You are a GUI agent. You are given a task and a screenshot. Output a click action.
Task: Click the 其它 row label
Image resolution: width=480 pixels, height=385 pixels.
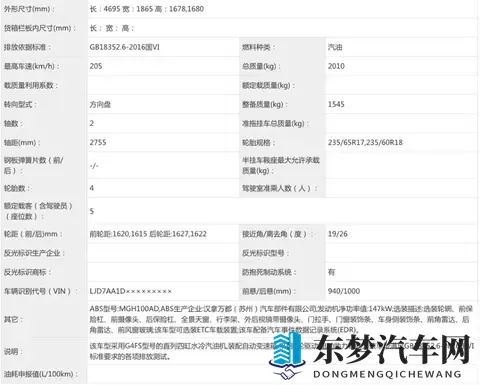(13, 319)
